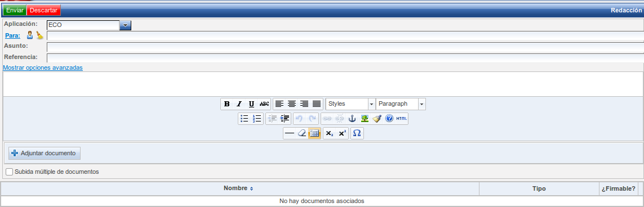644x207 pixels.
Task: Insert an image with tree icon
Action: click(x=365, y=119)
